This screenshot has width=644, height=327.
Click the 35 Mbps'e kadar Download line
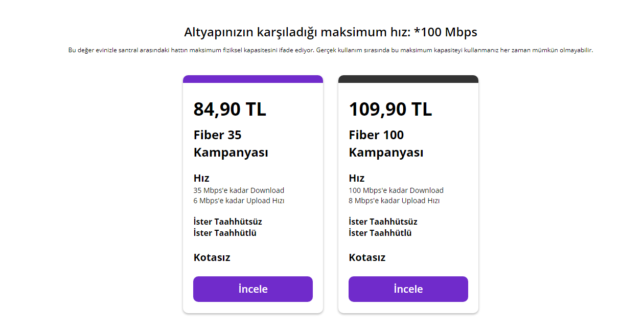[x=239, y=190]
